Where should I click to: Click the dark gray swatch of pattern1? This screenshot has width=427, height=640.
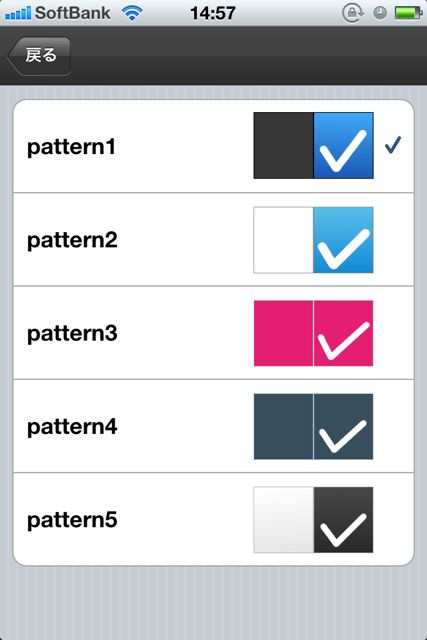point(283,146)
